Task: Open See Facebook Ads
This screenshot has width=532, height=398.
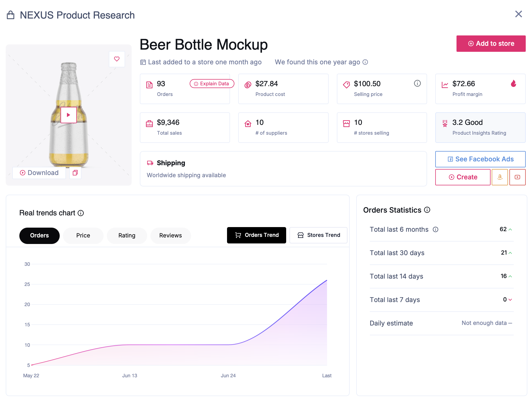Action: (x=480, y=159)
